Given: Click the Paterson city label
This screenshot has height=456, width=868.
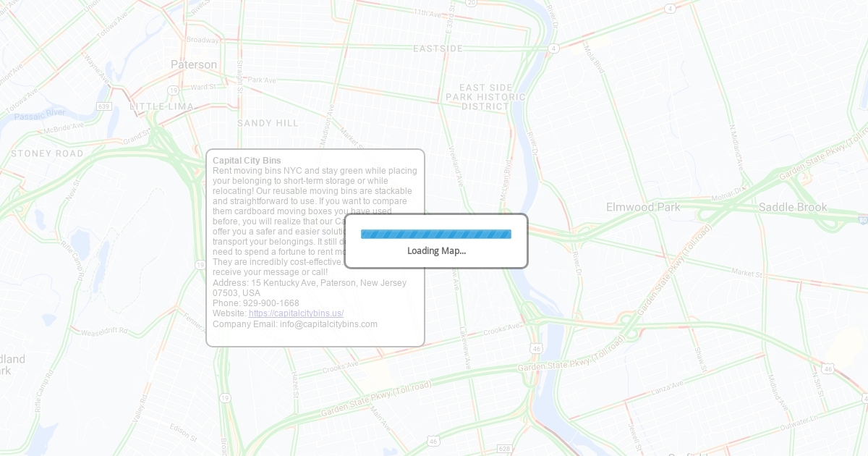Looking at the screenshot, I should click(x=194, y=64).
